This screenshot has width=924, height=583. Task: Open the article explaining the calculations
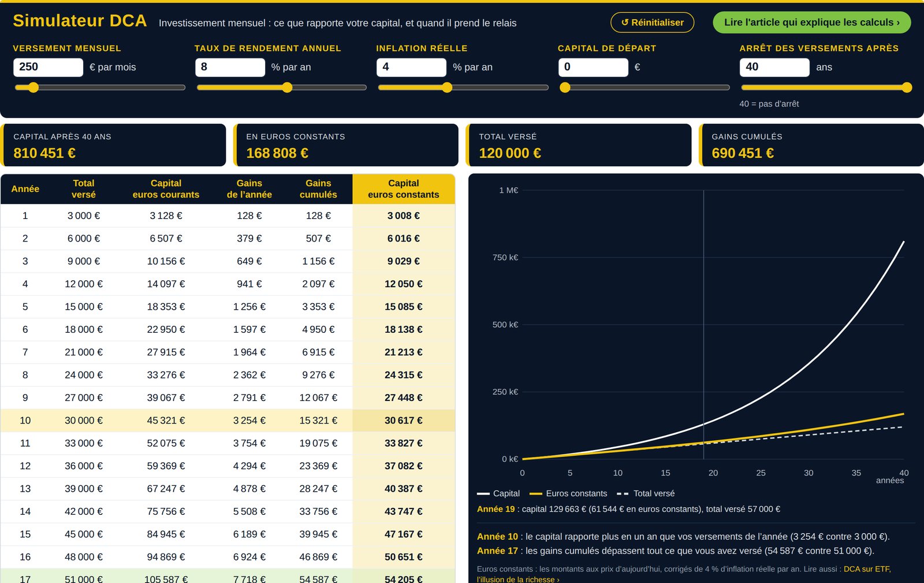click(x=811, y=23)
